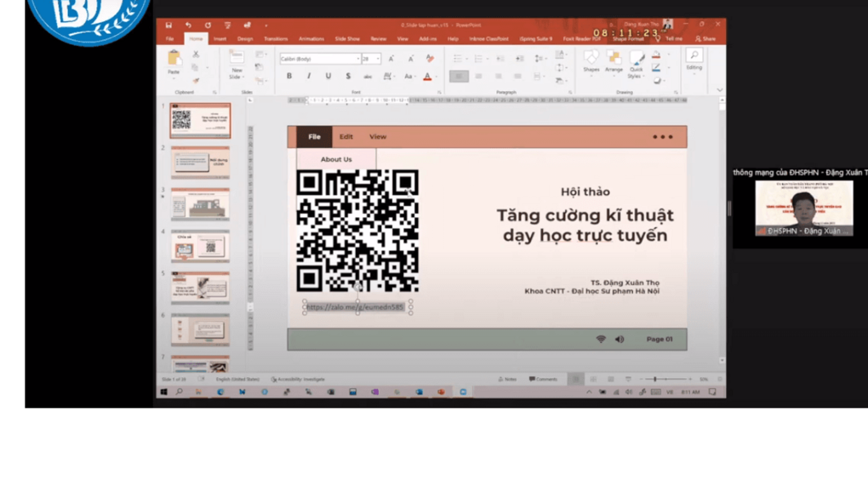This screenshot has width=868, height=481.
Task: Increase font size
Action: [x=391, y=58]
